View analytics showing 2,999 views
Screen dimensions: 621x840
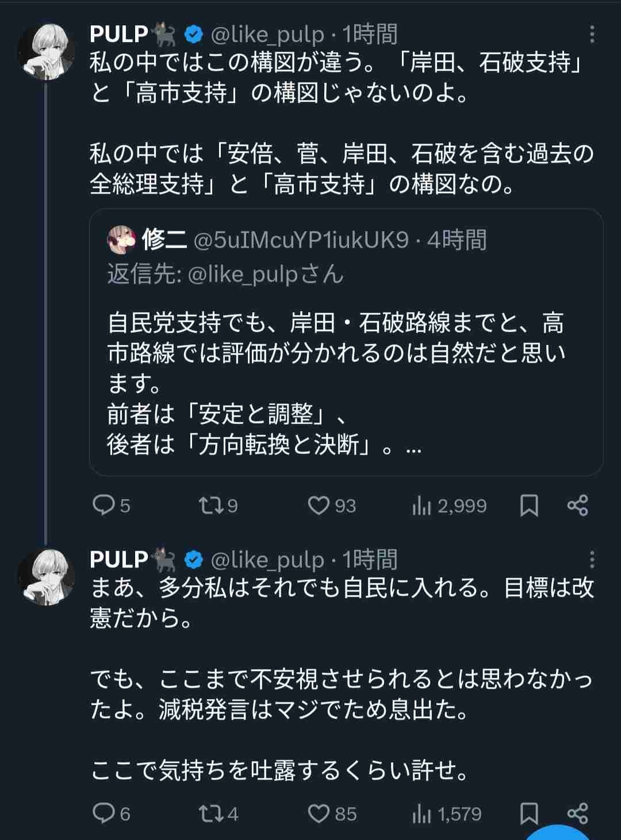[x=421, y=506]
